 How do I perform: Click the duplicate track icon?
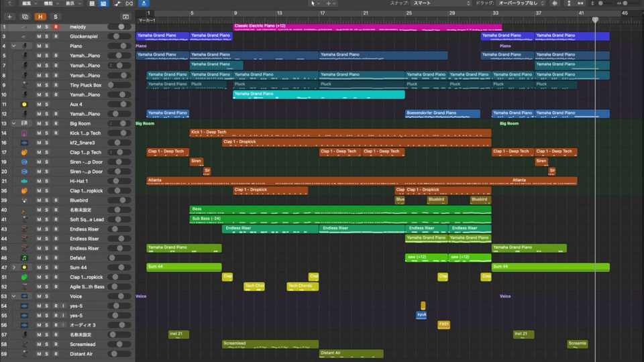(25, 16)
